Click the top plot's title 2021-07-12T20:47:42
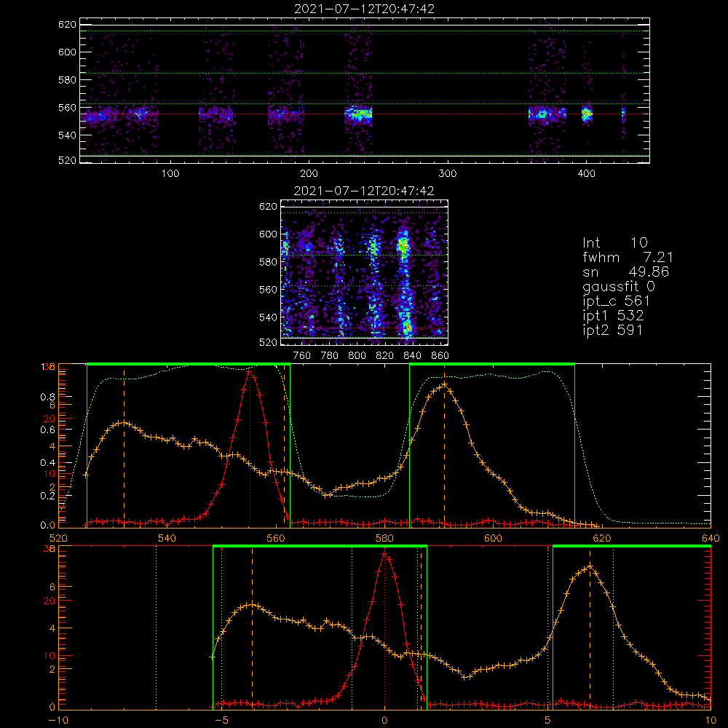 [x=365, y=9]
